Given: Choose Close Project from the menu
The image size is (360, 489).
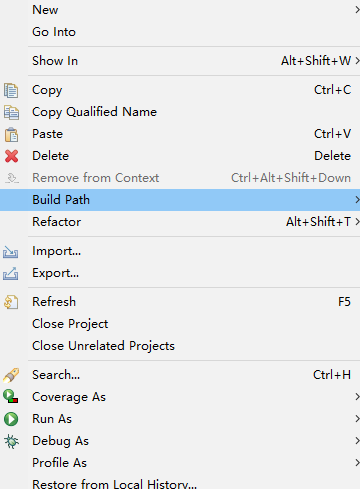Looking at the screenshot, I should (180, 324).
